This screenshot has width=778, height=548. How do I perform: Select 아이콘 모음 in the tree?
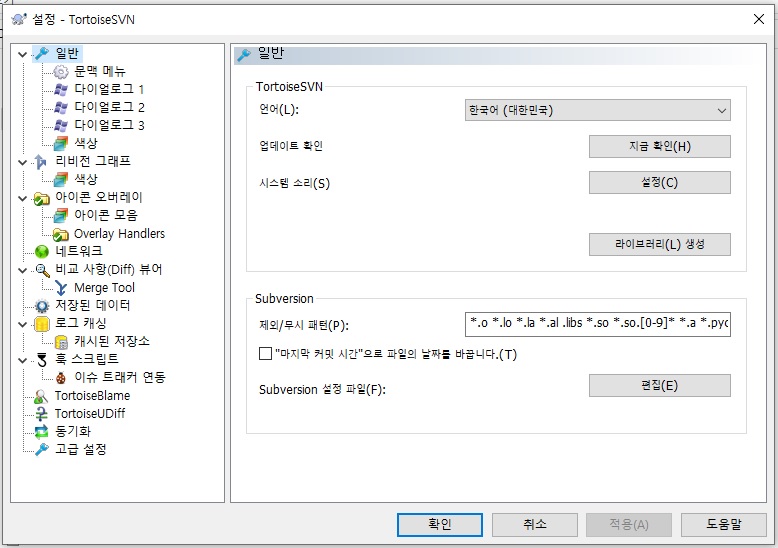click(106, 215)
